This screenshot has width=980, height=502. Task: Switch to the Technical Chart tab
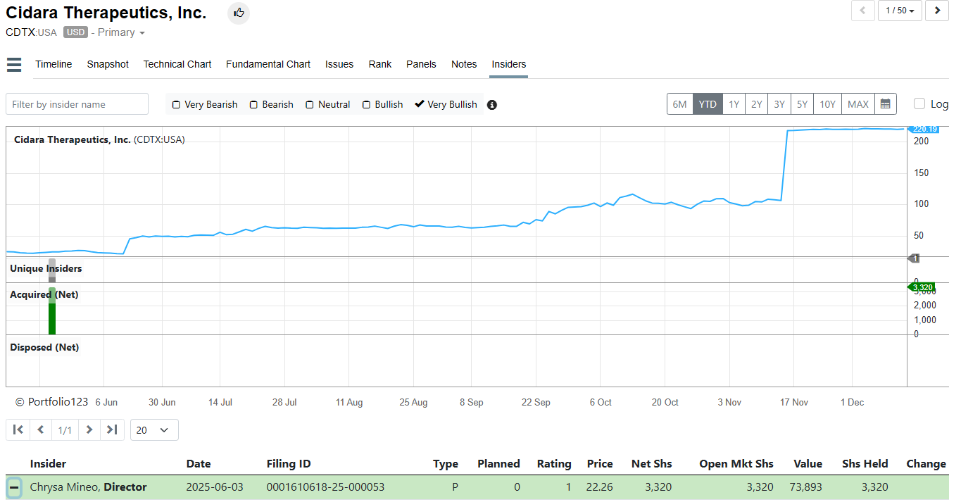177,64
